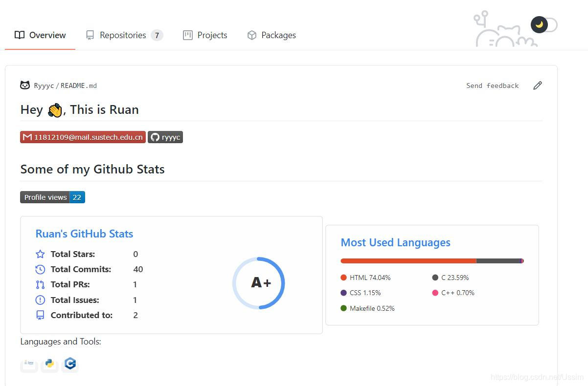
Task: Click the Total Commits clock icon
Action: tap(40, 269)
